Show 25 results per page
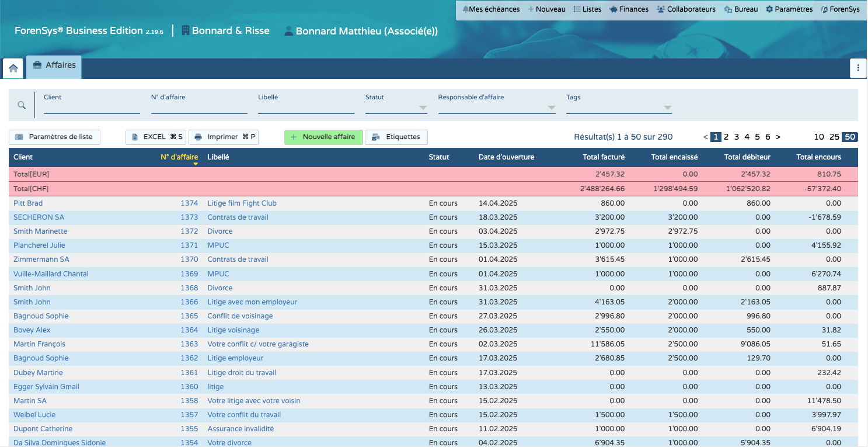The height and width of the screenshot is (447, 868). click(x=834, y=137)
